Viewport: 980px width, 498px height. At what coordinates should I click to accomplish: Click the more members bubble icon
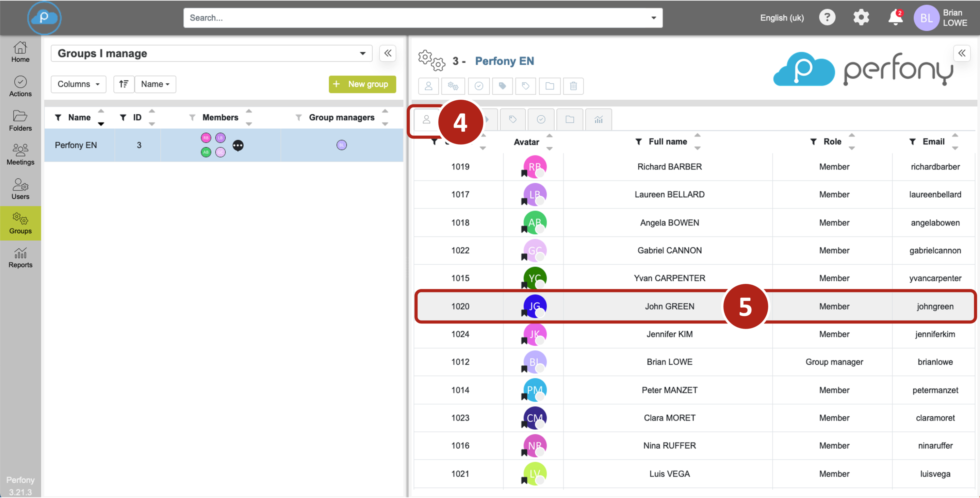point(238,145)
